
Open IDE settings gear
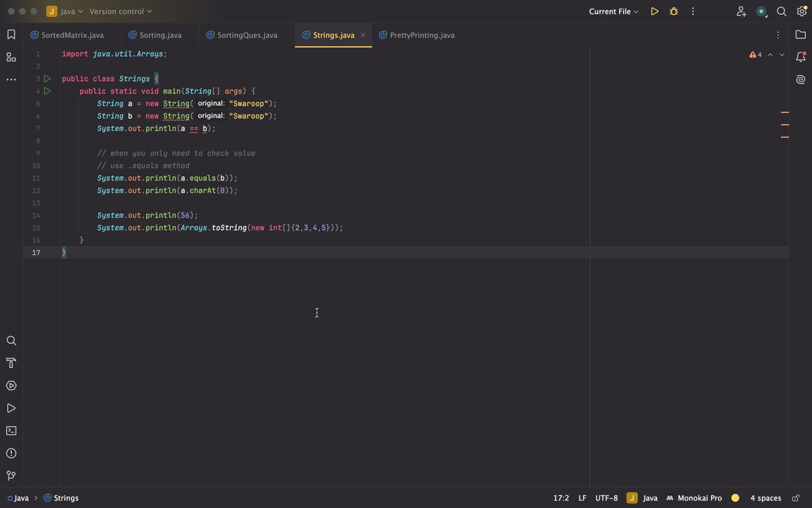click(801, 12)
